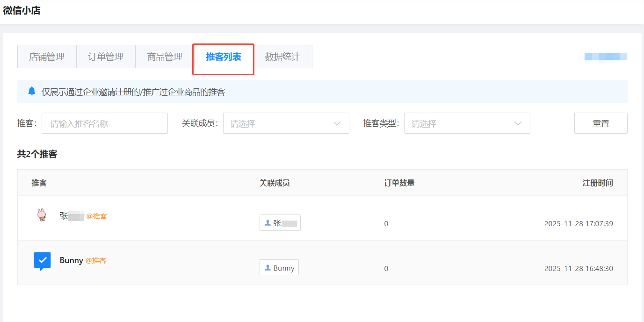Expand the 关联成员 dropdown
644x322 pixels.
[x=286, y=123]
